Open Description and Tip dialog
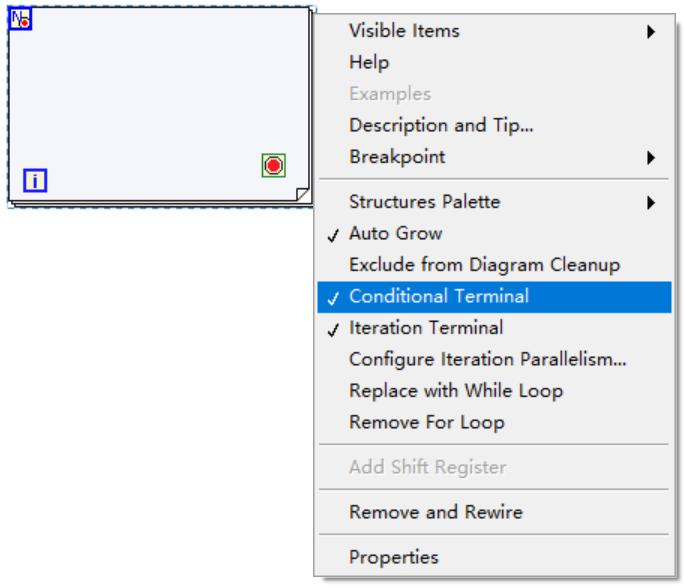Image resolution: width=684 pixels, height=587 pixels. pyautogui.click(x=494, y=125)
